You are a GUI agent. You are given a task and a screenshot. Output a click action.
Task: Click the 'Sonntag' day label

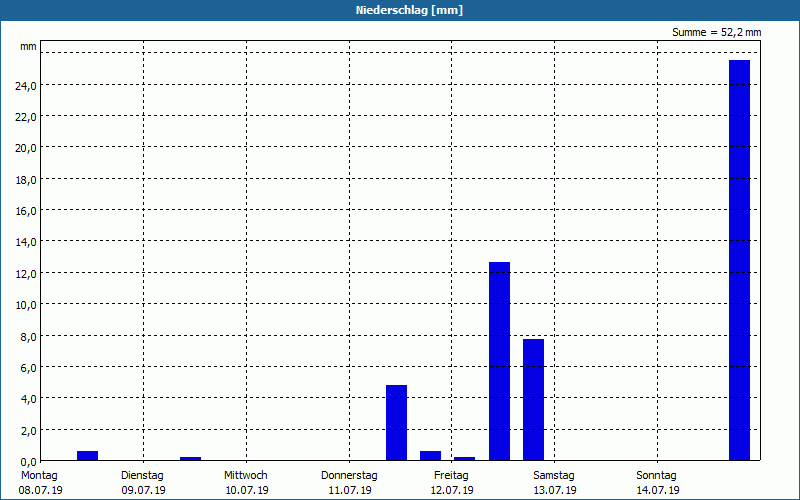click(x=656, y=476)
